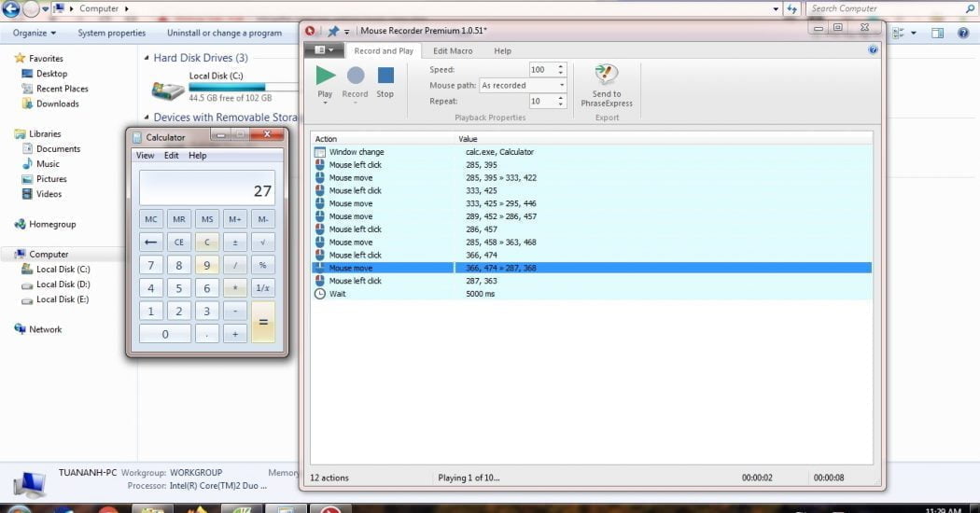Click the Window change row icon
Viewport: 980px width, 513px height.
coord(319,152)
